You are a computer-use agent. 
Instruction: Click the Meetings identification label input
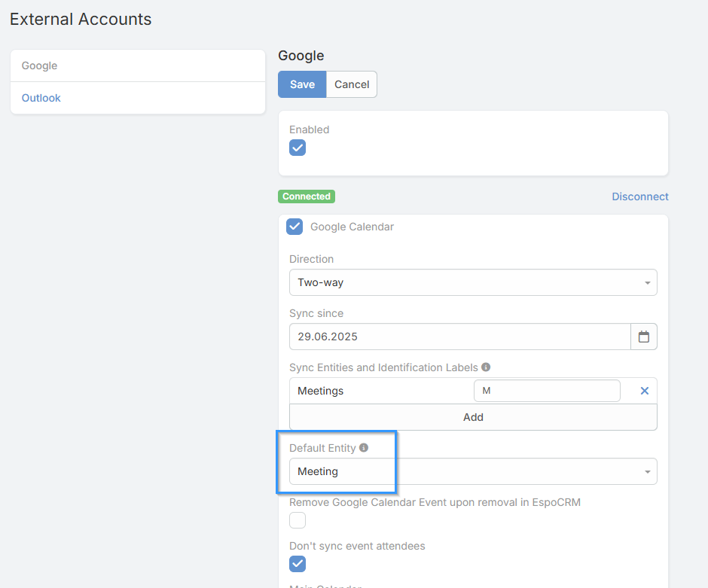(x=546, y=391)
